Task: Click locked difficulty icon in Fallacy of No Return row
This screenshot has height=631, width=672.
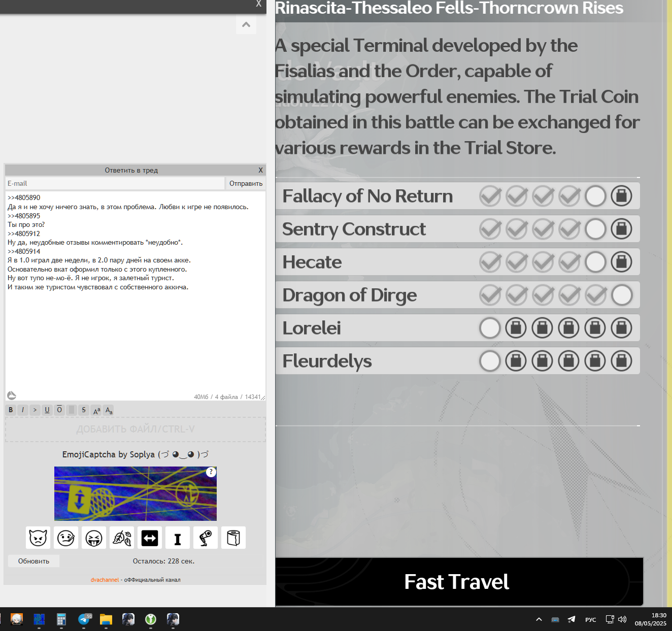Action: coord(622,196)
